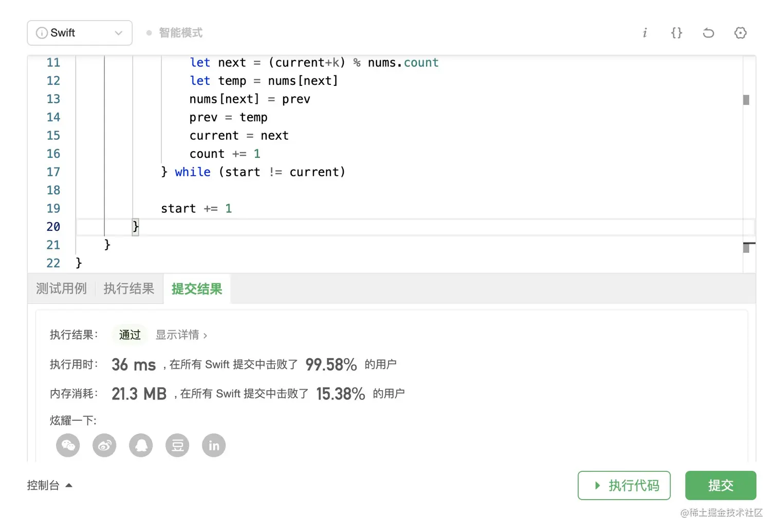Switch to the 执行结果 tab
Viewport: 777px width, 532px height.
coord(128,289)
